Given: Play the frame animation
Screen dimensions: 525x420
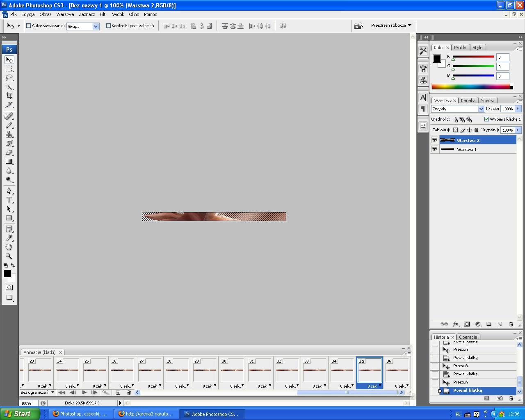Looking at the screenshot, I should [84, 393].
